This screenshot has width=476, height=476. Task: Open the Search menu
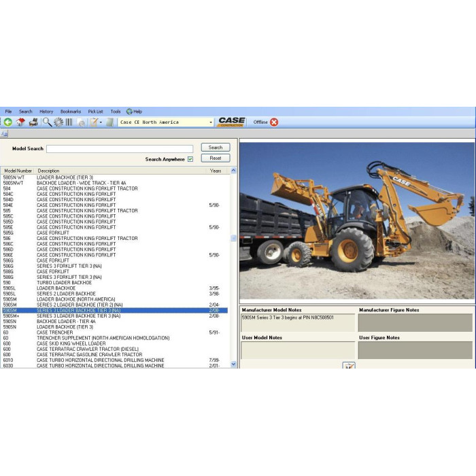coord(26,112)
